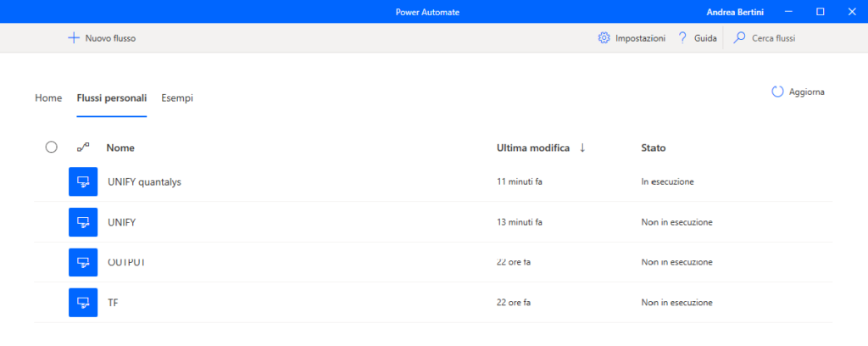
Task: Click the blue icon of OUTPUT flow
Action: (83, 262)
